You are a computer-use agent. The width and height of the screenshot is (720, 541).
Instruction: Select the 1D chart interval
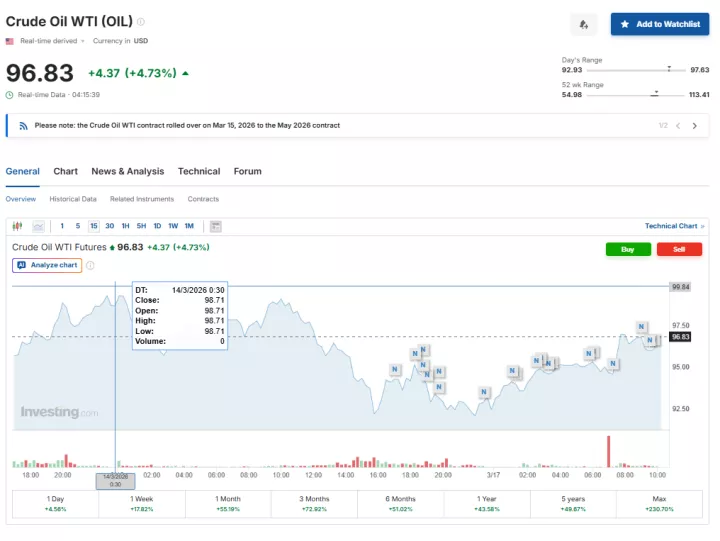tap(157, 226)
